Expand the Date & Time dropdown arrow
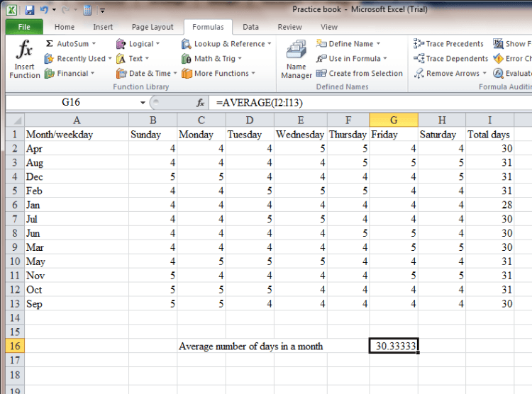Viewport: 532px width, 394px height. pos(175,73)
